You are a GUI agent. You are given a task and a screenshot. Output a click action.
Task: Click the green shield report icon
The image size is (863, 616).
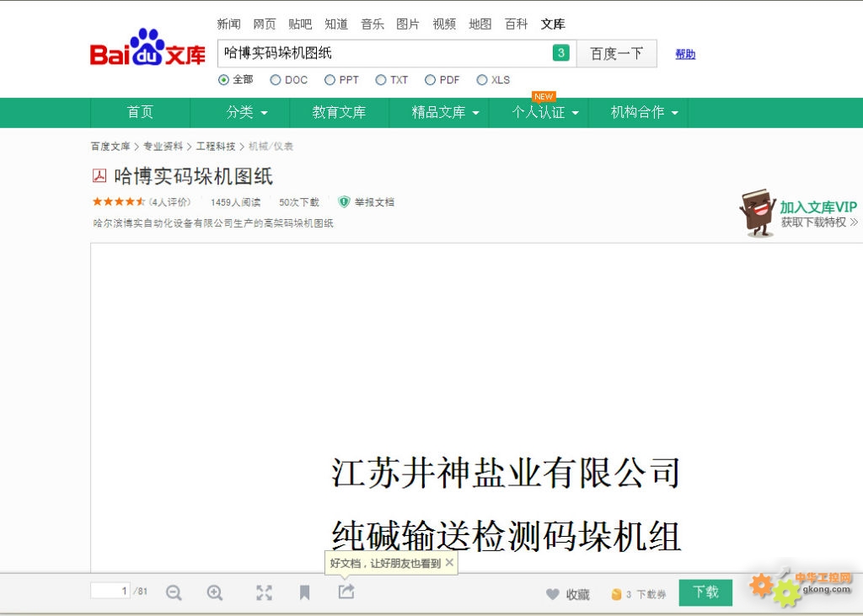point(344,202)
